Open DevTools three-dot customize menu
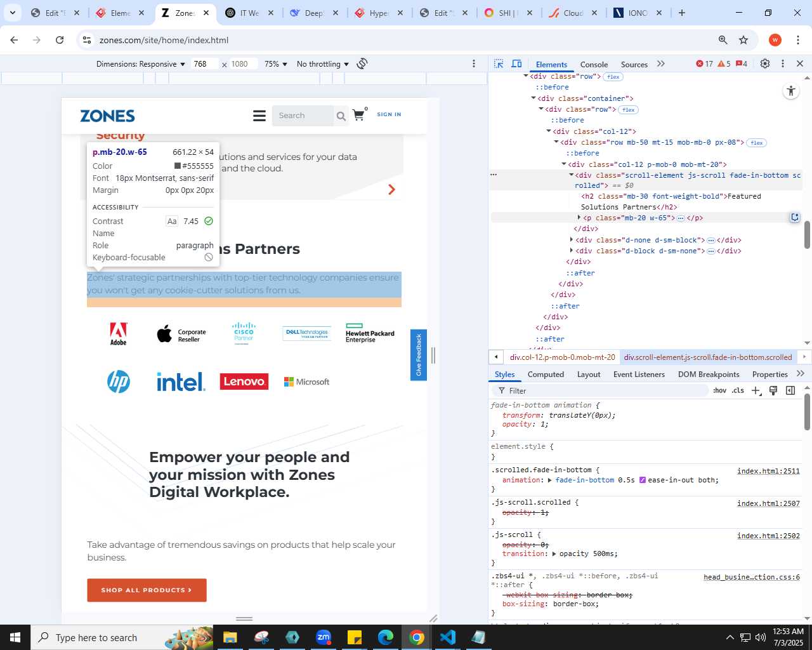 tap(783, 63)
